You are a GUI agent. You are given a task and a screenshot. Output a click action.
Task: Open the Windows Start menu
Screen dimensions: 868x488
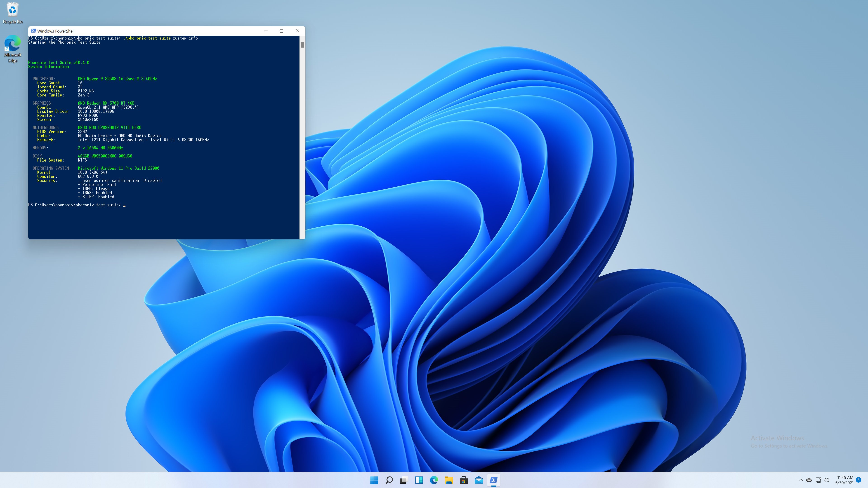coord(374,480)
